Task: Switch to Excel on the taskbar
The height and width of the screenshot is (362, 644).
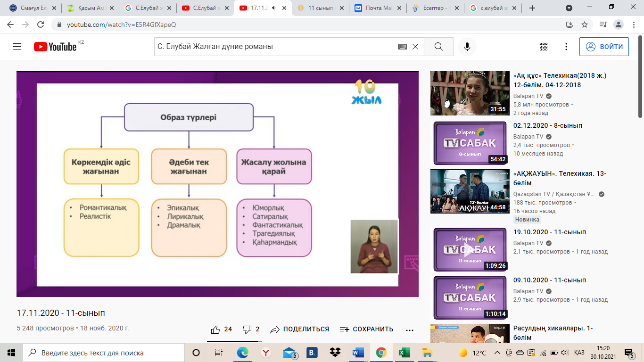Action: pos(404,353)
